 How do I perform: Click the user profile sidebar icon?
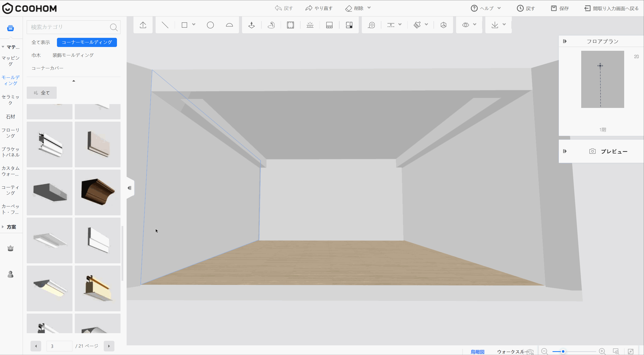click(x=10, y=275)
